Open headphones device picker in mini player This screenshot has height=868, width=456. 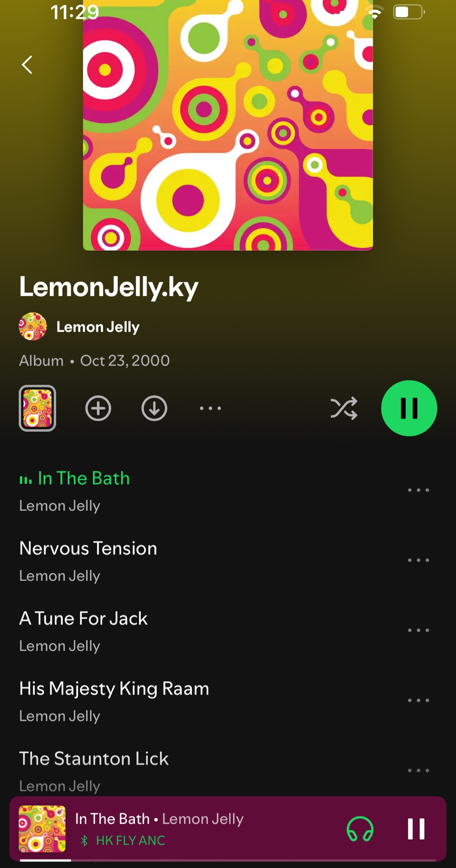[x=360, y=829]
